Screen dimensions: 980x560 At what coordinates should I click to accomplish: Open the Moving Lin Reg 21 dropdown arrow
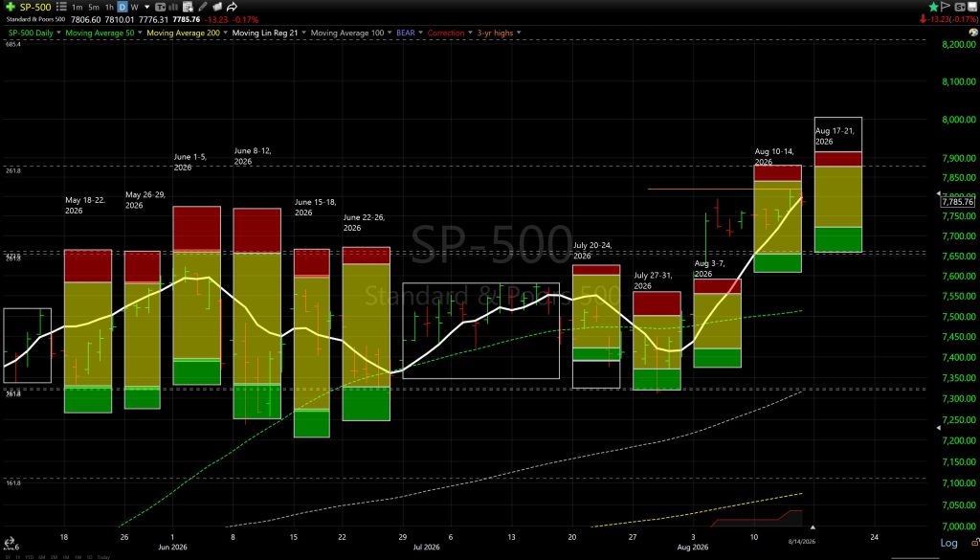(x=303, y=33)
